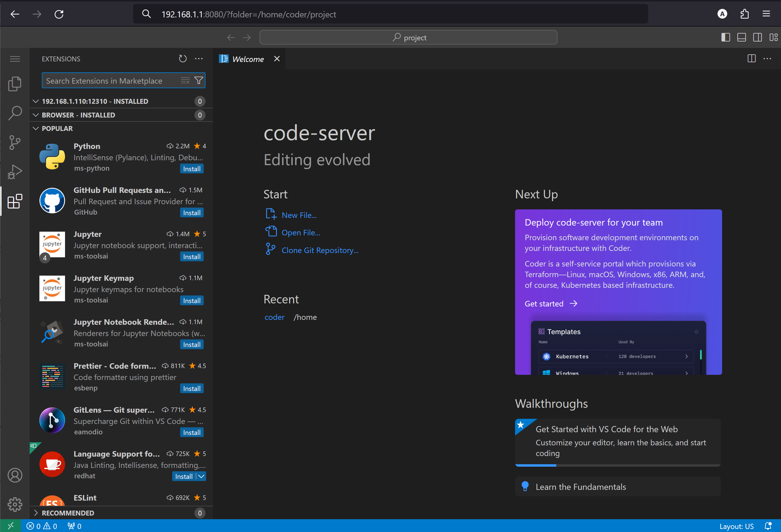
Task: Open the application hamburger menu
Action: 15,59
